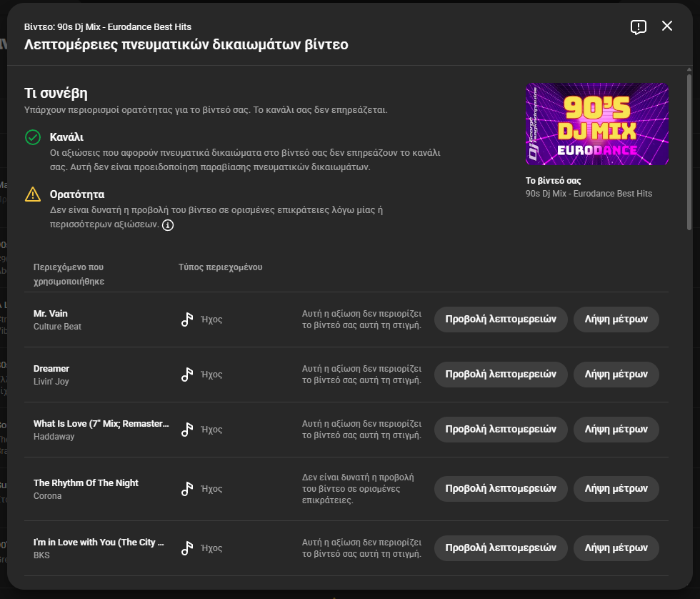View details for Dreamer by Livin' Joy
The image size is (700, 599).
click(500, 375)
